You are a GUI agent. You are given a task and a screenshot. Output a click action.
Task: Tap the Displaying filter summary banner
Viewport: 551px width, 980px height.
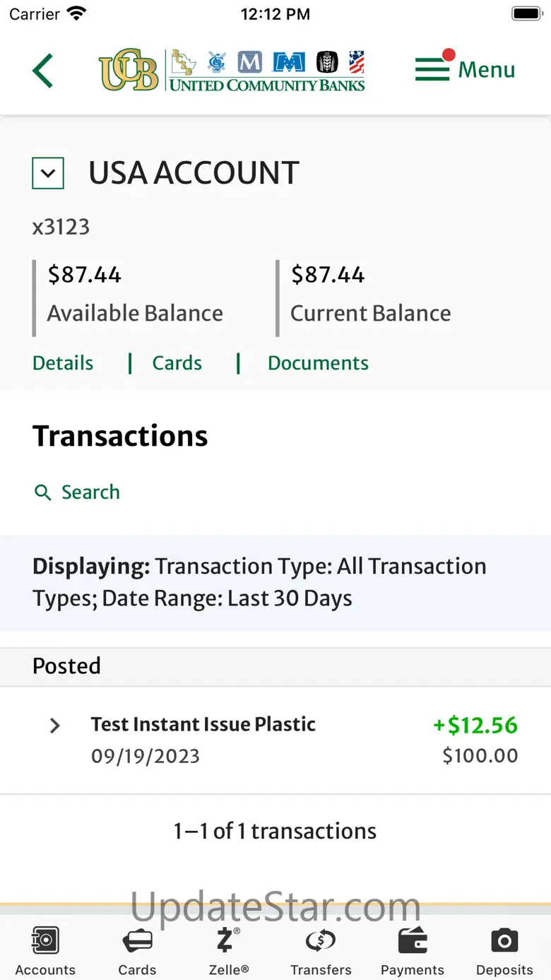pos(275,583)
